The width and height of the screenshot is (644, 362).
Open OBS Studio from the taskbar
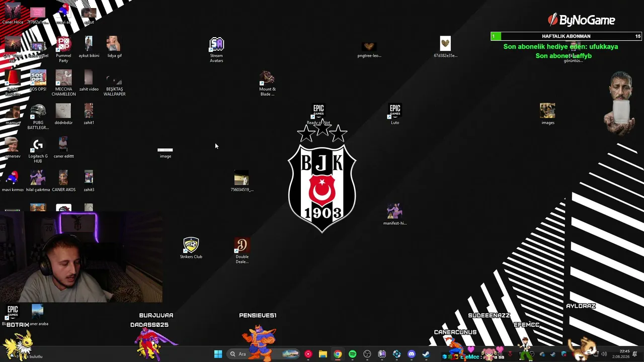(x=367, y=354)
